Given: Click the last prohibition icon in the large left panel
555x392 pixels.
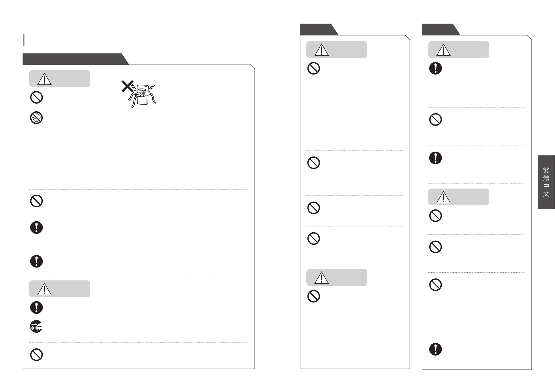Looking at the screenshot, I should pos(36,355).
